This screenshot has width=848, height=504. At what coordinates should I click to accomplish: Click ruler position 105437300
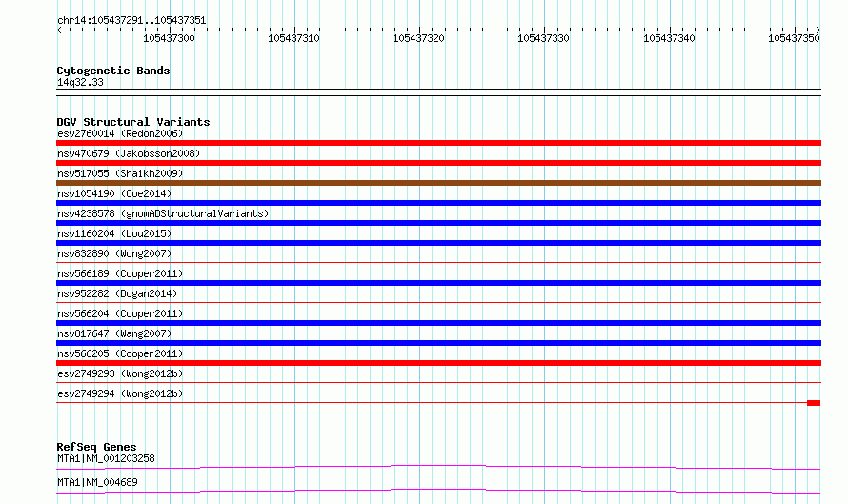[169, 38]
